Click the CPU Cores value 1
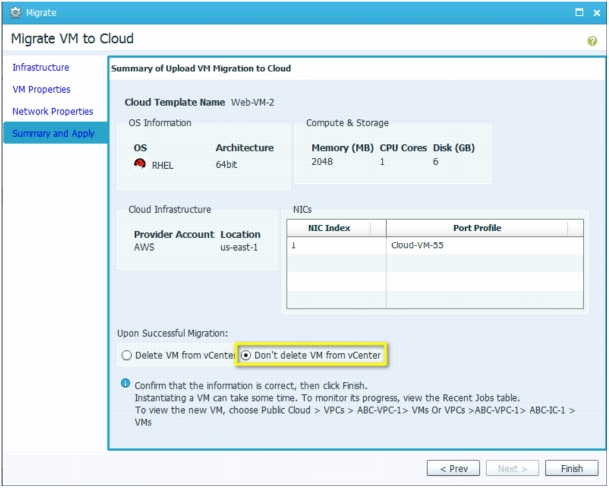The width and height of the screenshot is (609, 488). coord(382,162)
